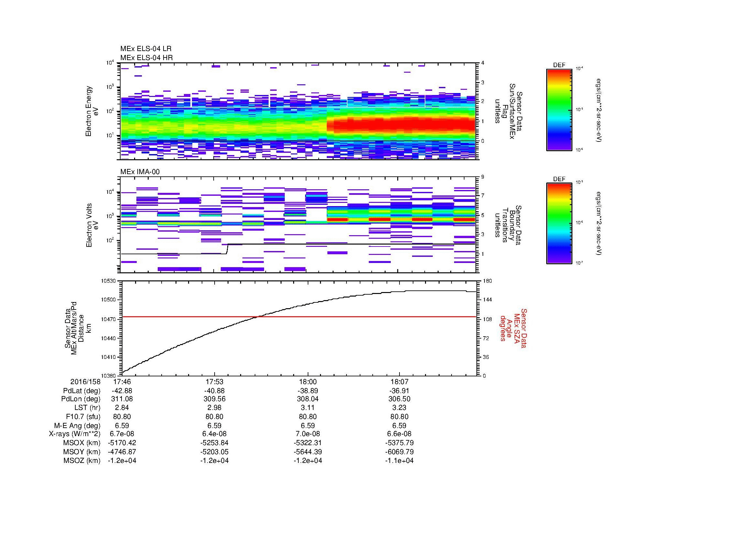Select the lower DEF color bar
Viewport: 756px width, 534px height.
[x=559, y=224]
